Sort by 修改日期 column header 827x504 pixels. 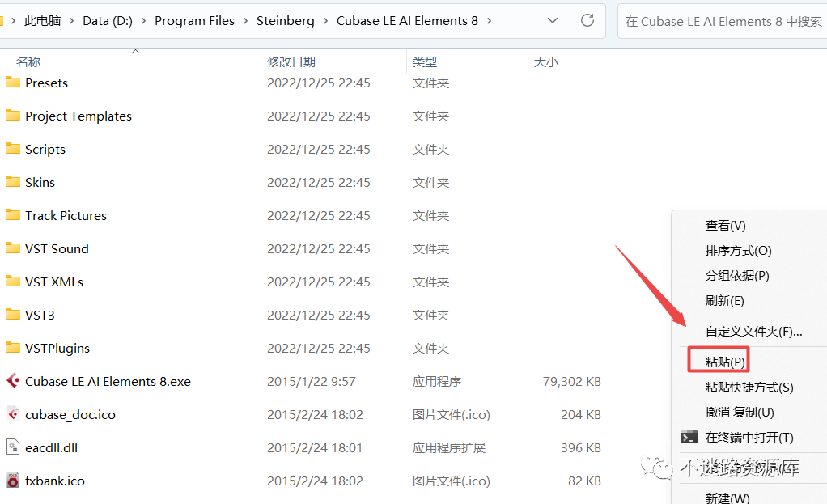pyautogui.click(x=291, y=61)
